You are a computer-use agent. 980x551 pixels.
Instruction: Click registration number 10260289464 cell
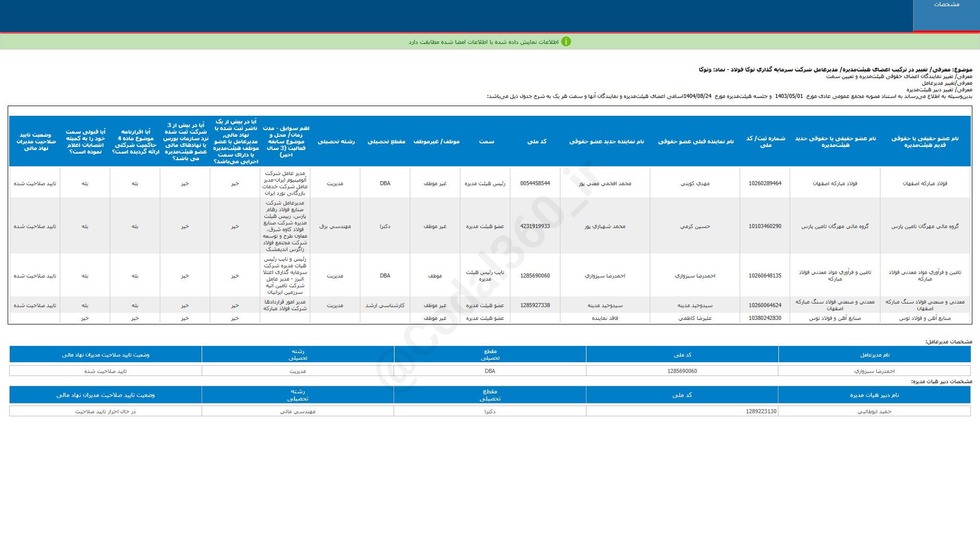click(x=765, y=183)
